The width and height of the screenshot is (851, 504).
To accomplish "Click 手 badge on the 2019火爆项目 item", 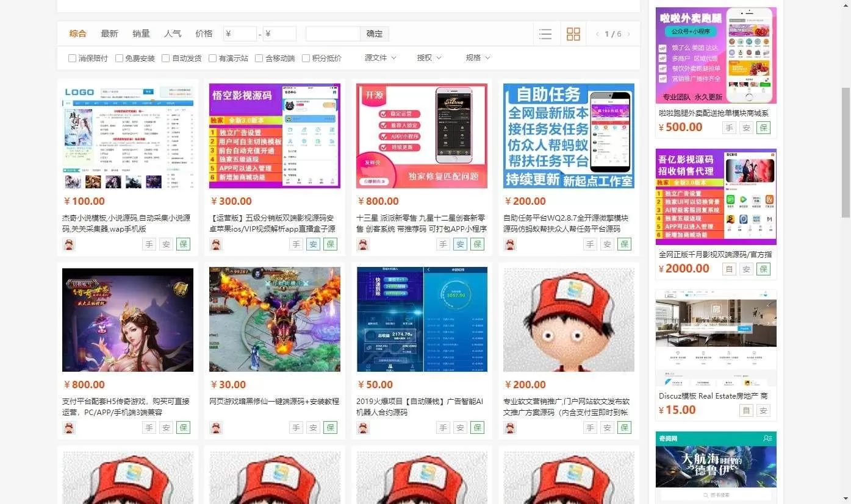I will 443,428.
